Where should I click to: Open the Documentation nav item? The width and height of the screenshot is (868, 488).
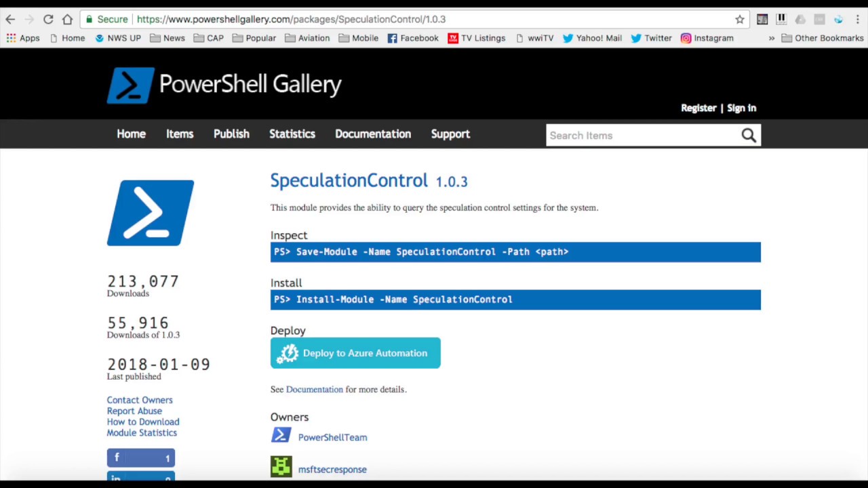[373, 134]
